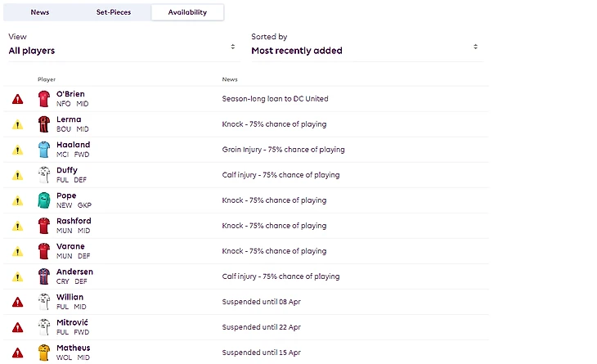This screenshot has height=364, width=597.
Task: Click Haaland's sky blue shirt icon
Action: [44, 150]
